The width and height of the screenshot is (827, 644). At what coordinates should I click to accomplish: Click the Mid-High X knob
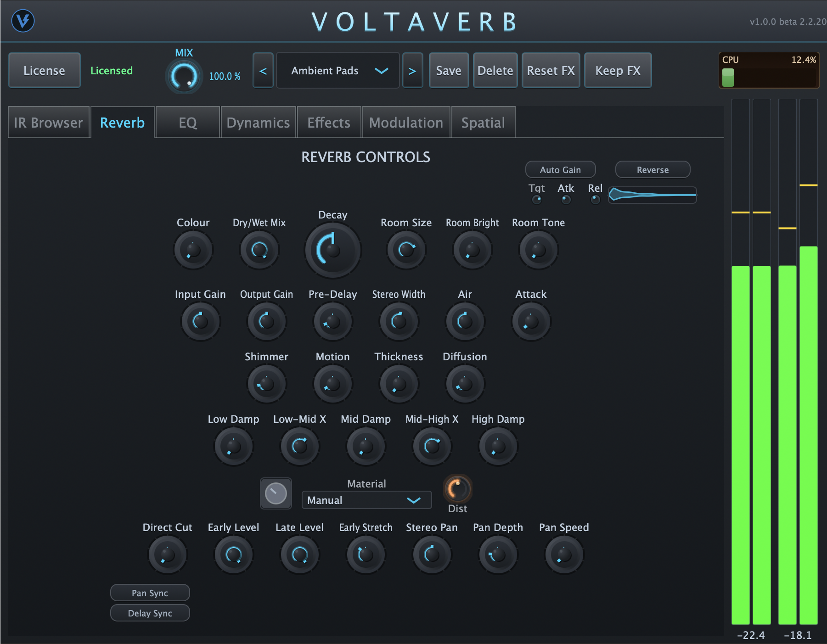pos(432,446)
